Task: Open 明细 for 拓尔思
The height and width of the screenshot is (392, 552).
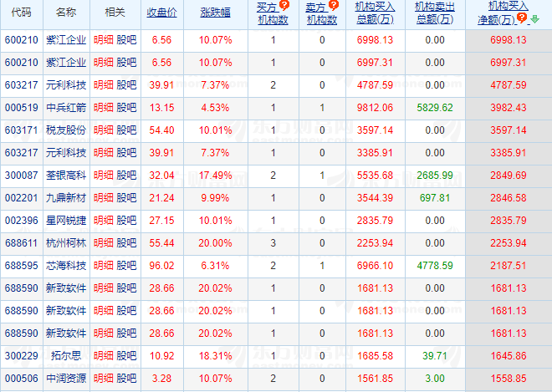Action: [x=104, y=356]
